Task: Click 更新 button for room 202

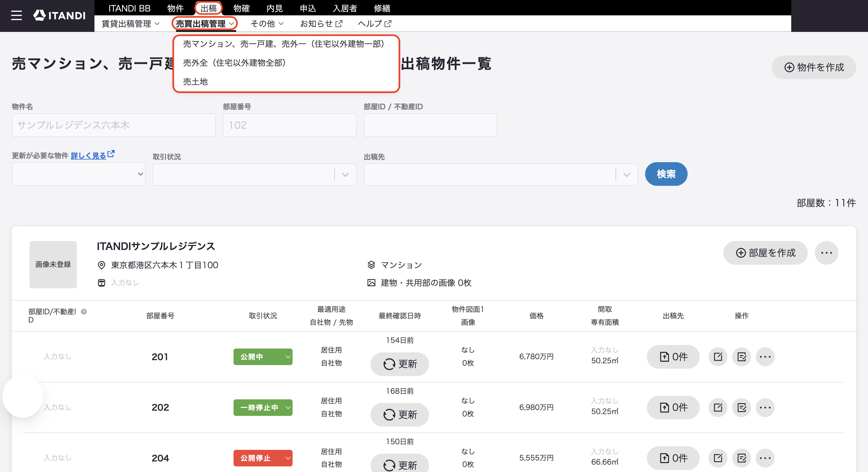Action: [400, 414]
